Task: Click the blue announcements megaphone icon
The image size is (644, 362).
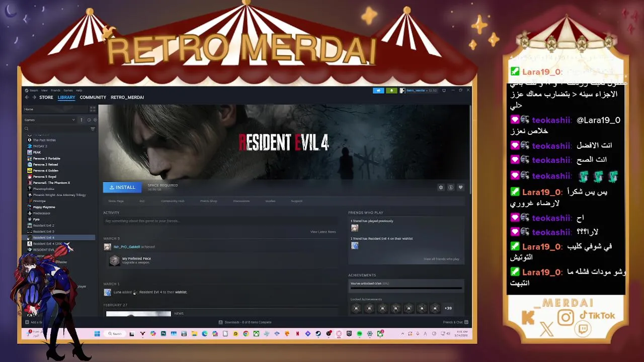Action: pyautogui.click(x=378, y=90)
